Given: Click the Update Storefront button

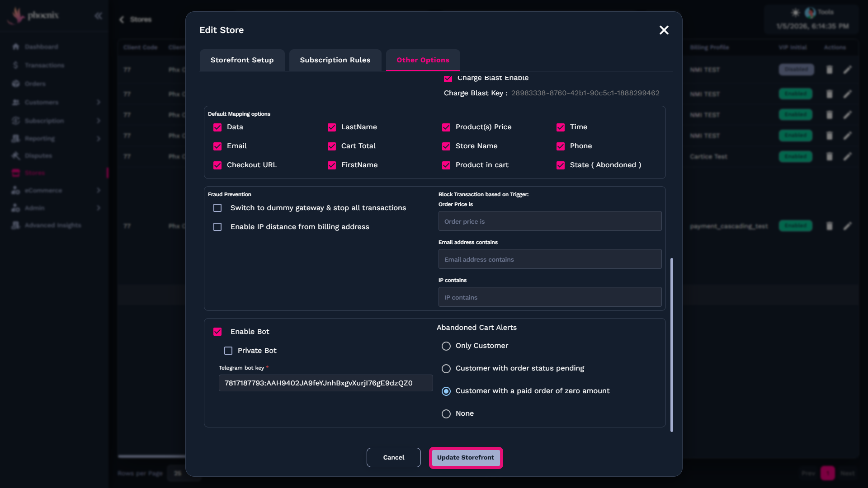Looking at the screenshot, I should click(466, 458).
